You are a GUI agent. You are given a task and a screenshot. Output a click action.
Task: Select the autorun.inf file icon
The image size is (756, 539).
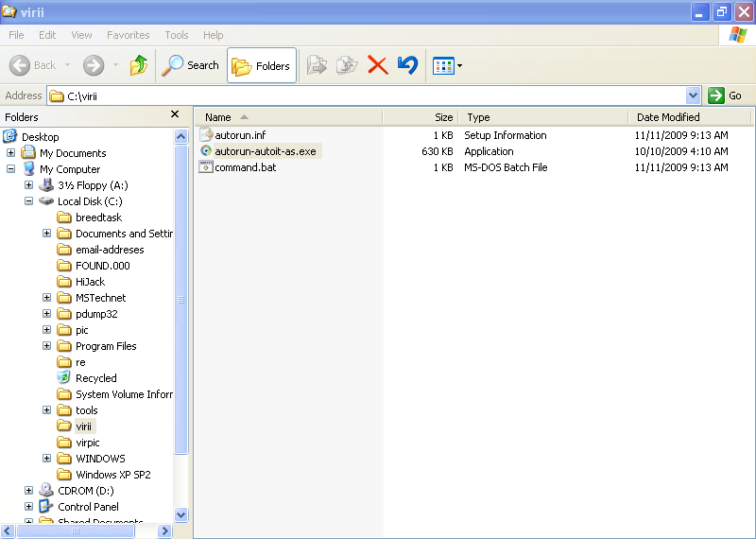(x=206, y=134)
